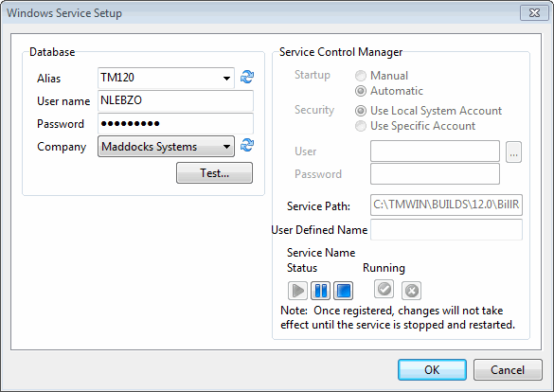The width and height of the screenshot is (554, 392).
Task: Click the User Defined Name field
Action: point(446,230)
